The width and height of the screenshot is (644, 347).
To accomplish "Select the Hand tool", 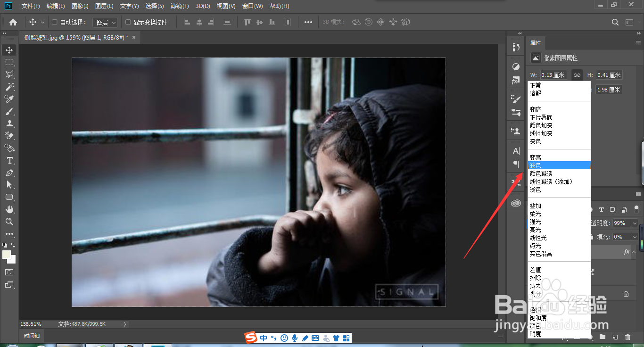I will pos(9,209).
